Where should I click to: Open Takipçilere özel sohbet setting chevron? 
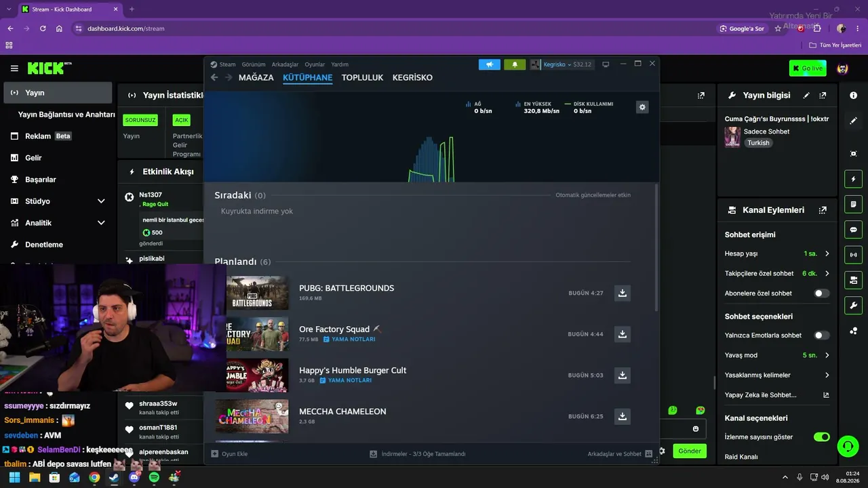(827, 274)
